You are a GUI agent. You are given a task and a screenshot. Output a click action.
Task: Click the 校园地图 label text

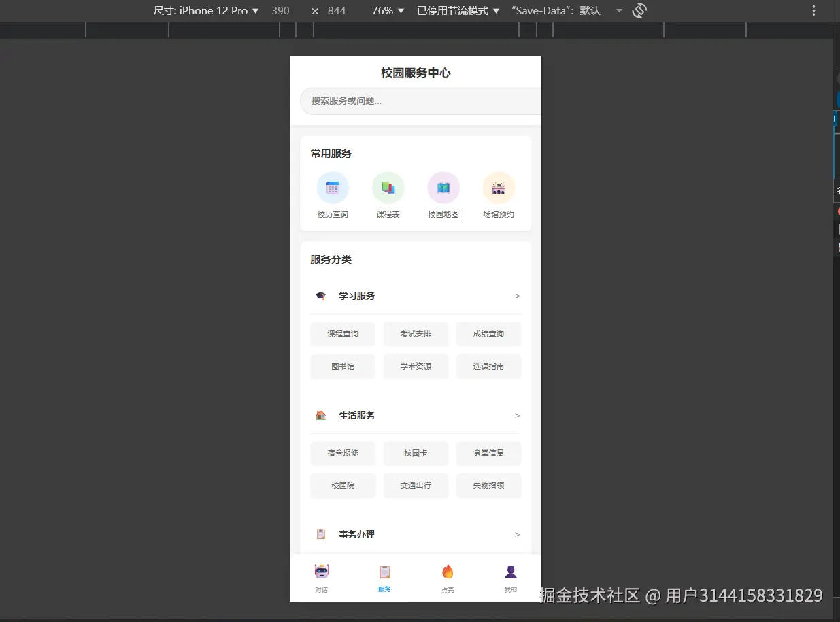pyautogui.click(x=443, y=214)
